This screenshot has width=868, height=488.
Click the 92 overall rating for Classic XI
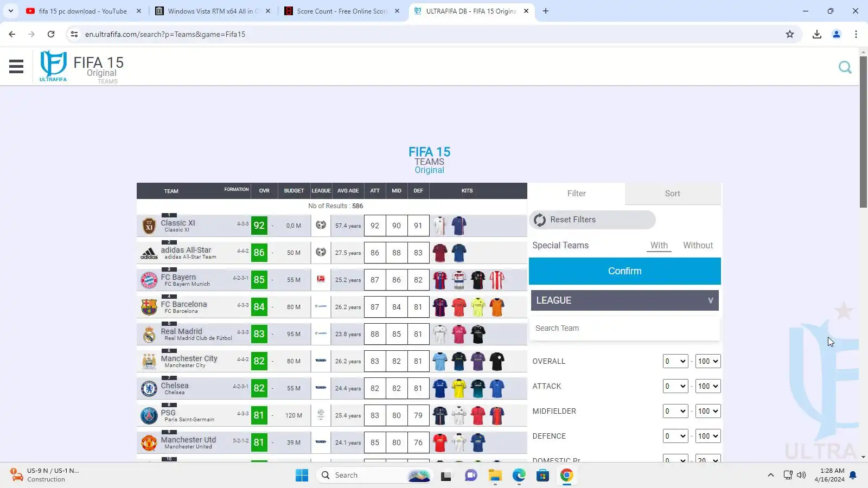[x=259, y=226]
